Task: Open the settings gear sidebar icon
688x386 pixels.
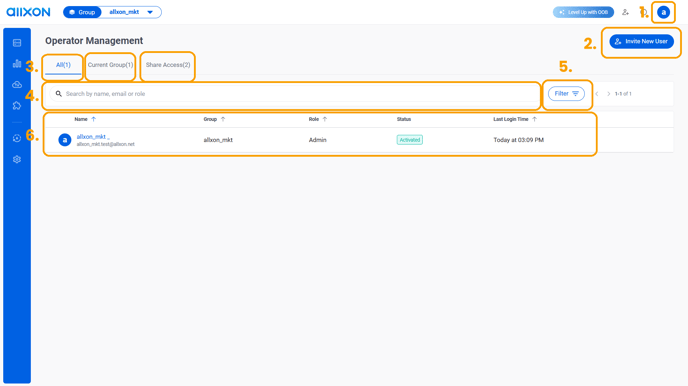Action: [x=17, y=159]
